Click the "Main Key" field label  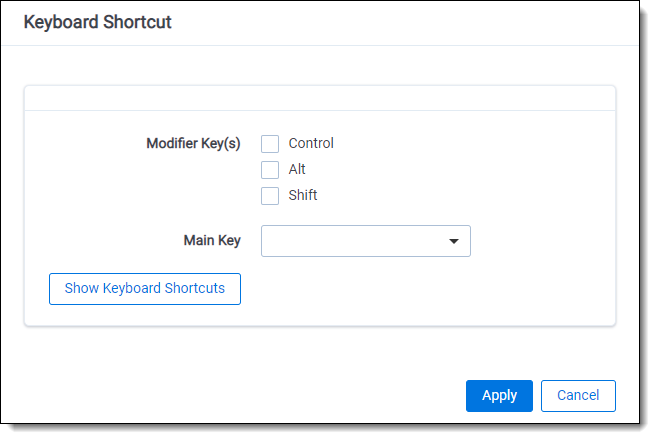click(212, 240)
